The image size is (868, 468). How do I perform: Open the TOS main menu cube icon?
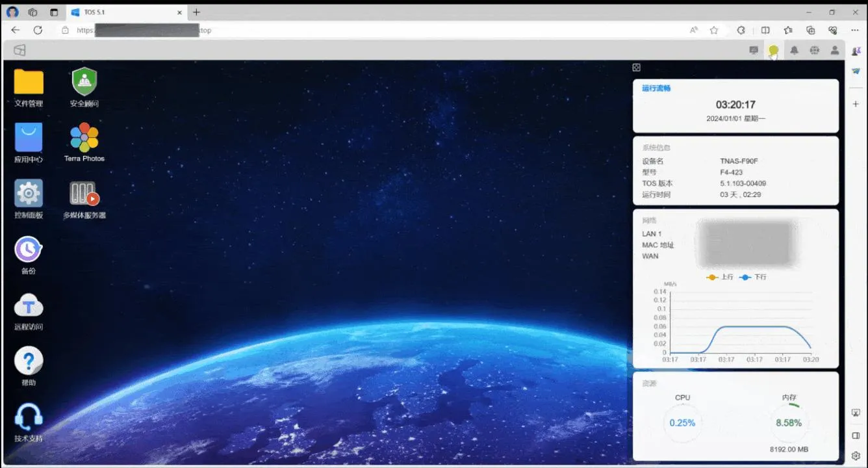pyautogui.click(x=20, y=50)
